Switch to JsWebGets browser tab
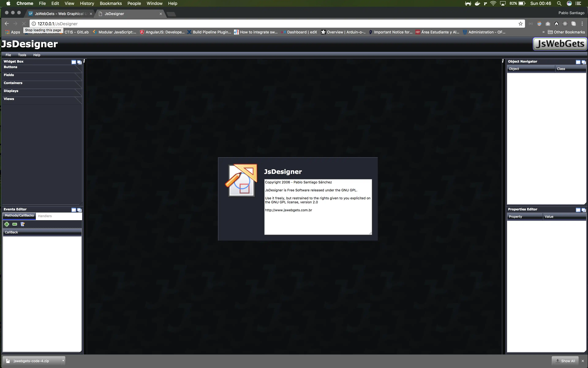Screen dimensions: 588x368 (60, 14)
